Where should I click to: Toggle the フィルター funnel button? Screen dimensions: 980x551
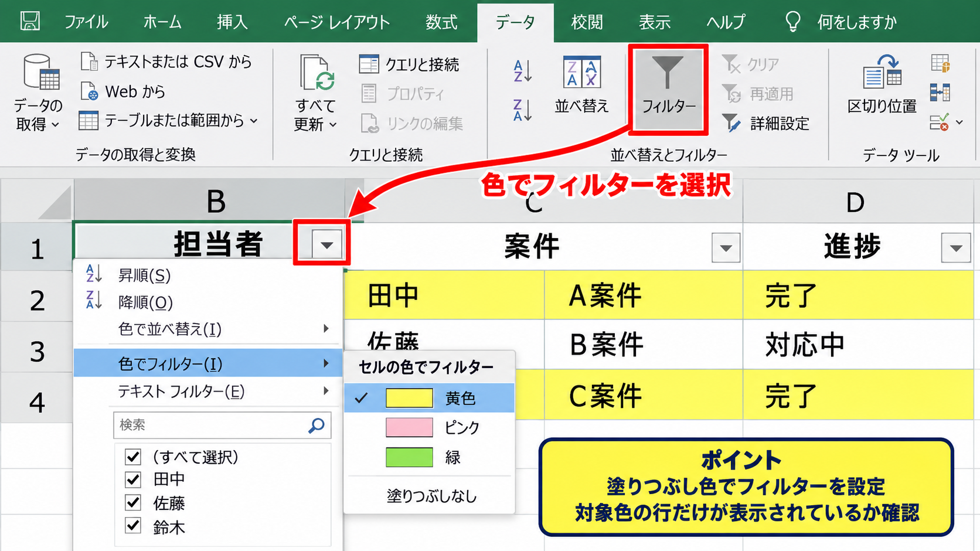tap(668, 90)
